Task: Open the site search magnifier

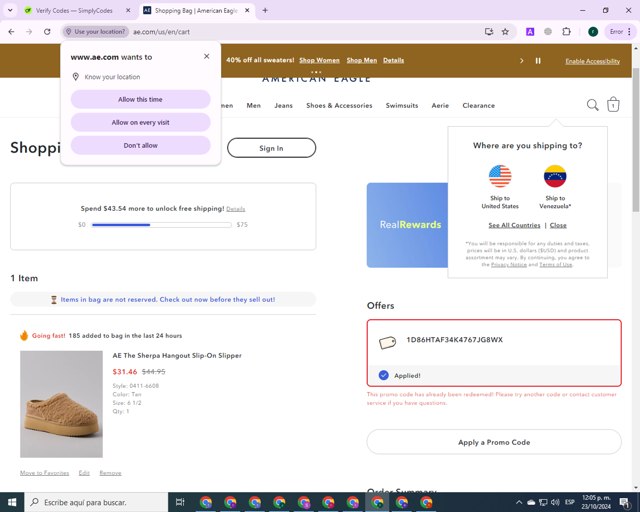Action: point(593,105)
